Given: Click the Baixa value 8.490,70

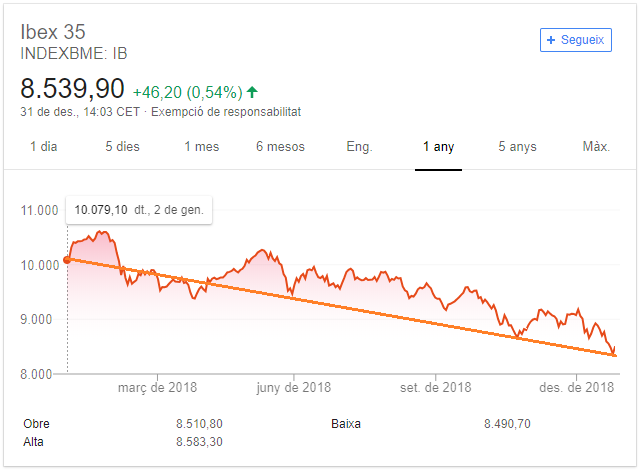Looking at the screenshot, I should point(506,424).
